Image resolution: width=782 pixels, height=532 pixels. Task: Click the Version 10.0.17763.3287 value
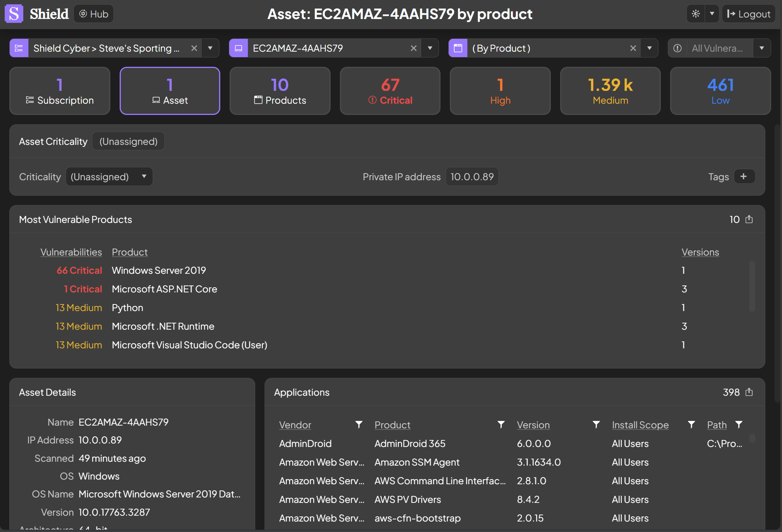pos(114,512)
